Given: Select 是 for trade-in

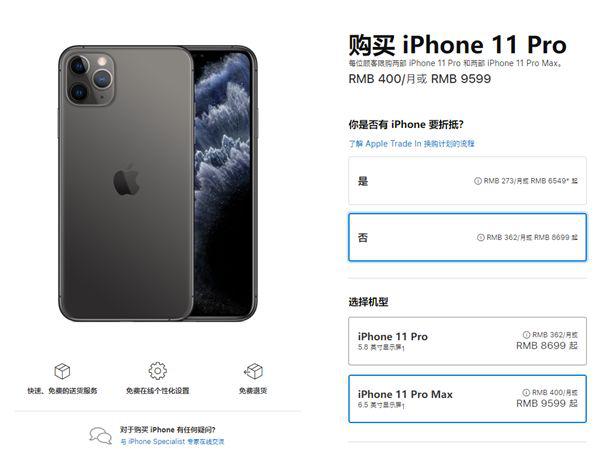Looking at the screenshot, I should click(x=467, y=181).
